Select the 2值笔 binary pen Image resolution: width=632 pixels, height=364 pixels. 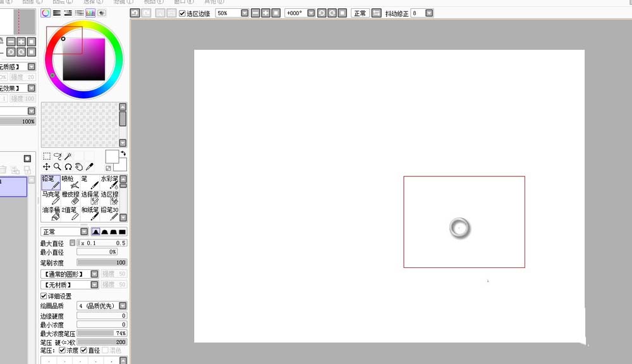71,214
